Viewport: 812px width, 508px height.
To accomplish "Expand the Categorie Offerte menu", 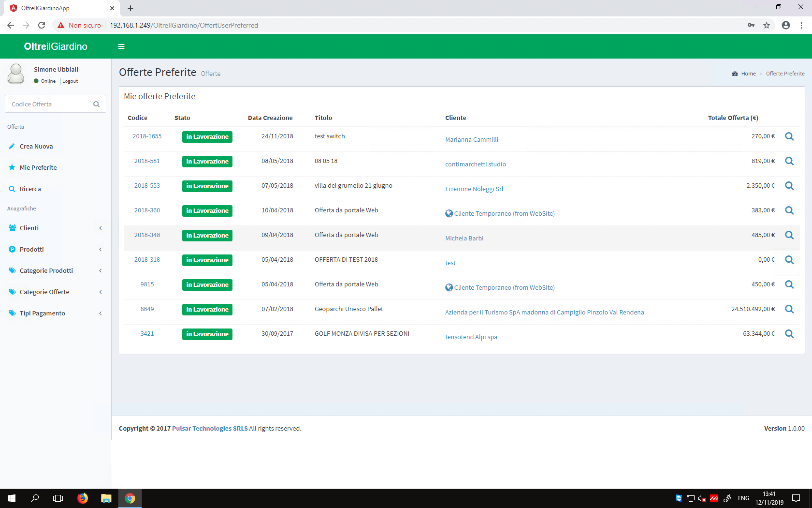I will coord(55,292).
